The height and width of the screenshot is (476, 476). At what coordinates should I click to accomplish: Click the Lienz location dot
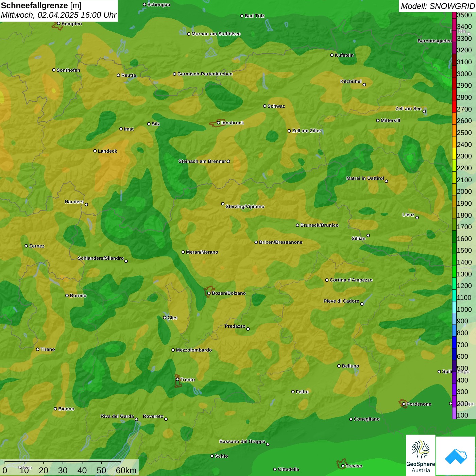click(417, 218)
